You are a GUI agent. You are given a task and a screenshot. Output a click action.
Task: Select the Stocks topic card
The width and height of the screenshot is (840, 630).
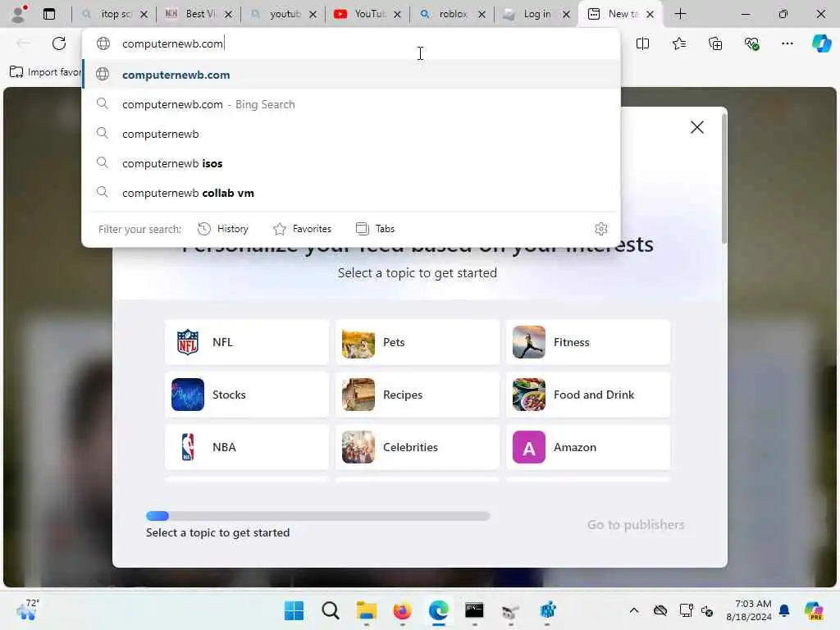point(247,395)
